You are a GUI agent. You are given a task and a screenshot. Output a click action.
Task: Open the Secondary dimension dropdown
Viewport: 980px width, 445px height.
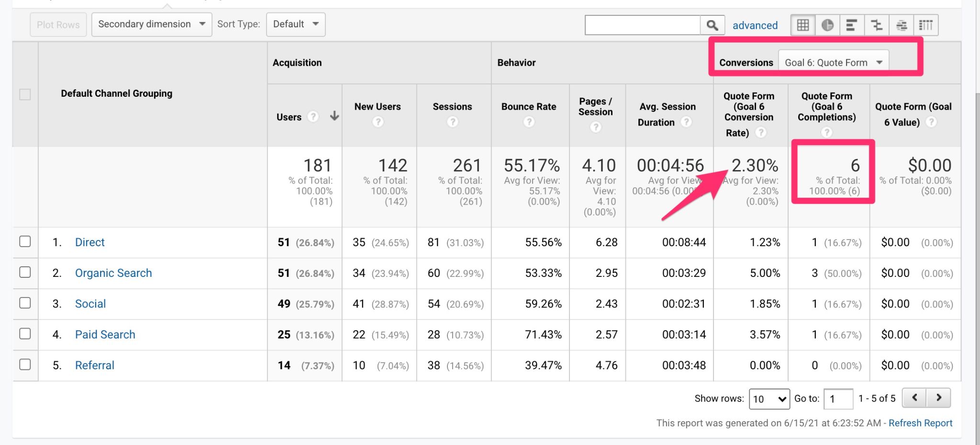(151, 24)
